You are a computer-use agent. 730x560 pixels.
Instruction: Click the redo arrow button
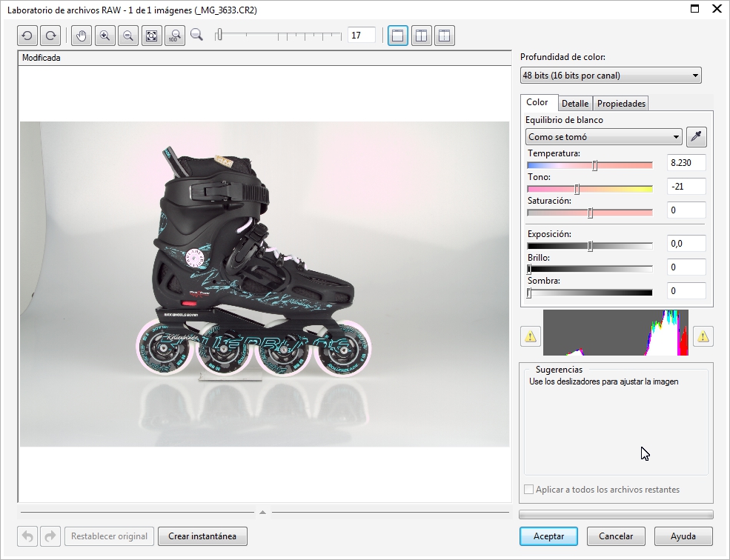click(50, 536)
